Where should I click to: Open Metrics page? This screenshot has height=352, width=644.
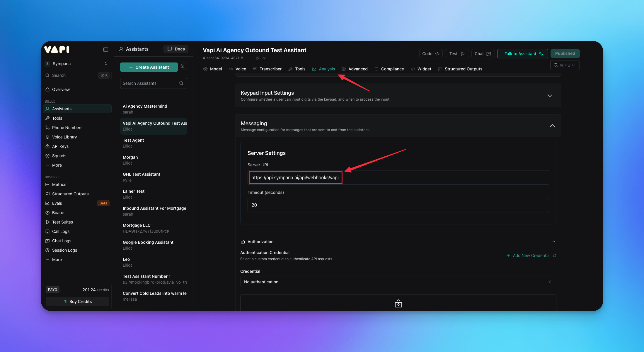coord(77,185)
